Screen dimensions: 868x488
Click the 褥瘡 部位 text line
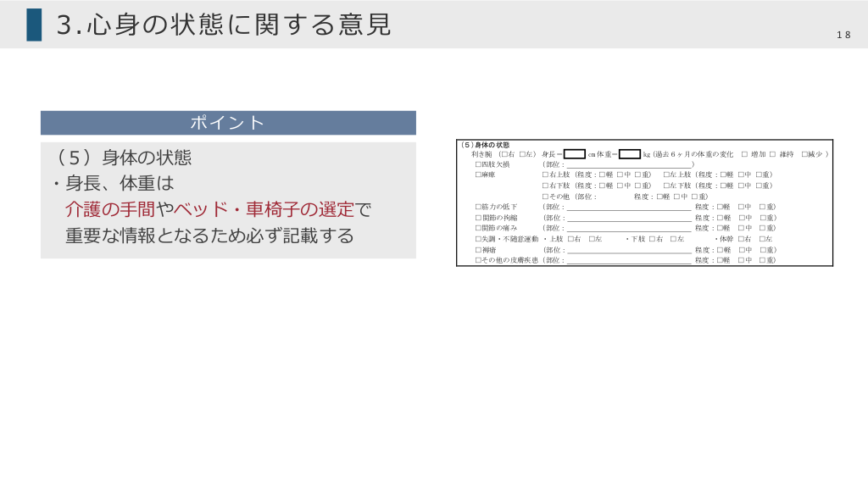tap(629, 251)
